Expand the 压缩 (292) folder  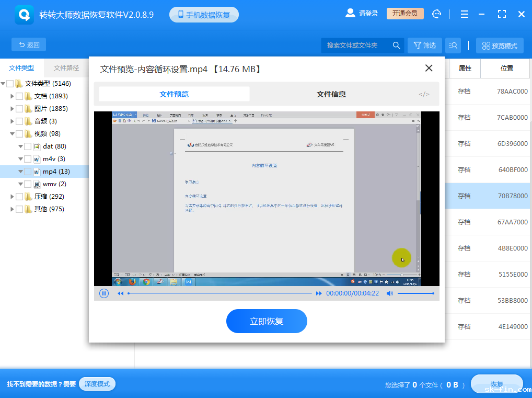[x=13, y=196]
